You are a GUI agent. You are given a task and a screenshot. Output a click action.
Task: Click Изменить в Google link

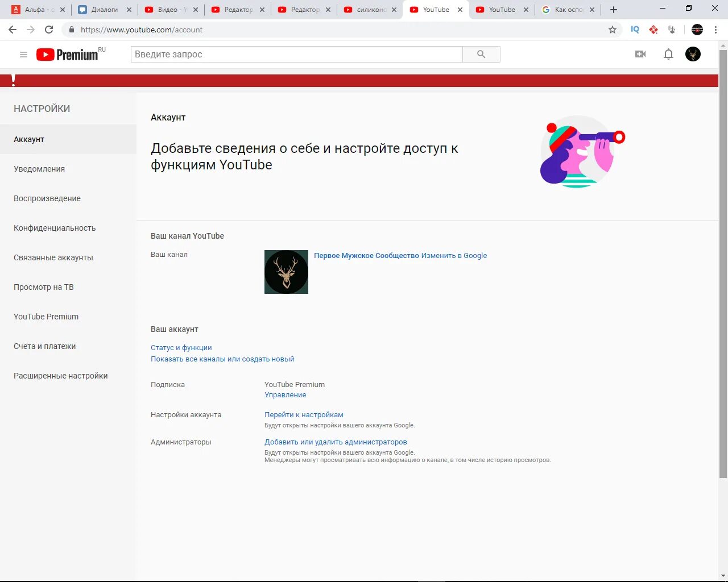(x=454, y=256)
